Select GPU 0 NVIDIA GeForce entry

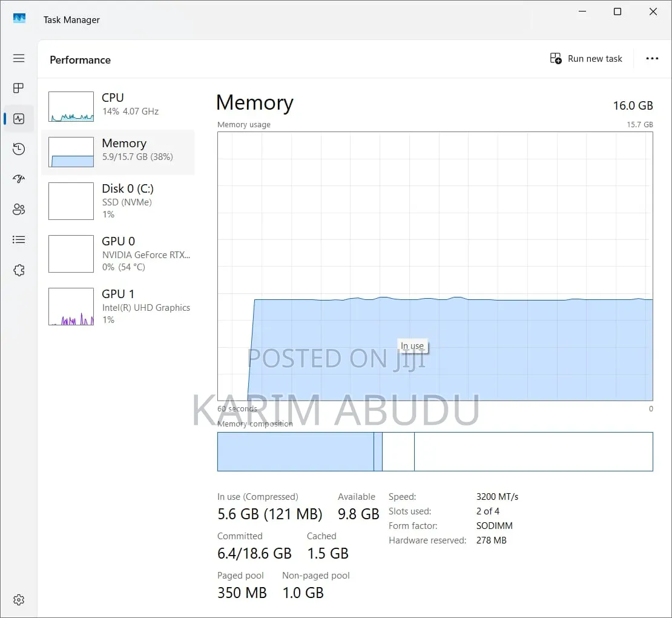pyautogui.click(x=118, y=253)
